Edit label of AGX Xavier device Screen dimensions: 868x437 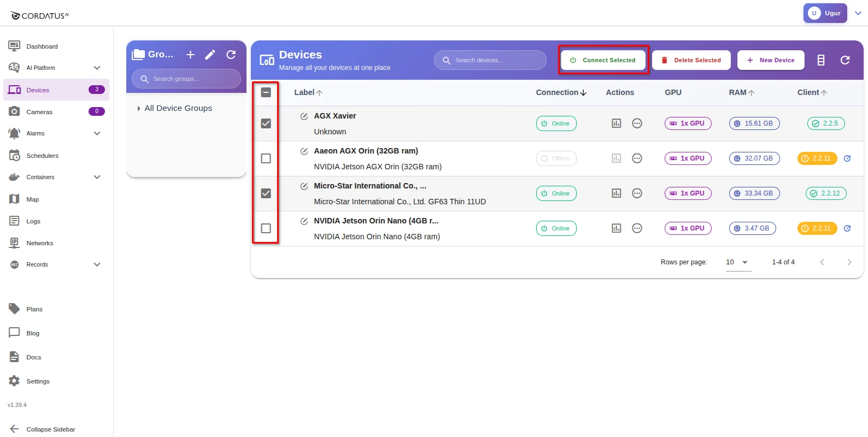(x=304, y=116)
